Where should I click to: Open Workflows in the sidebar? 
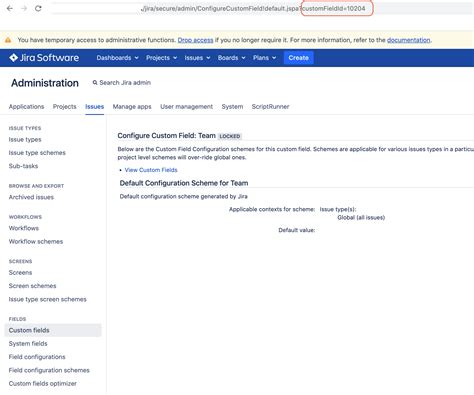tap(24, 228)
